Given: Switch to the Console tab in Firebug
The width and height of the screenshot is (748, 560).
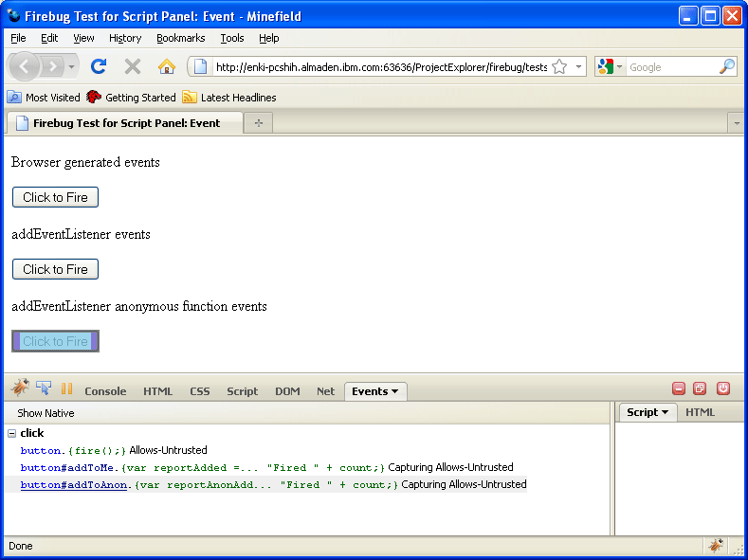Looking at the screenshot, I should (105, 391).
